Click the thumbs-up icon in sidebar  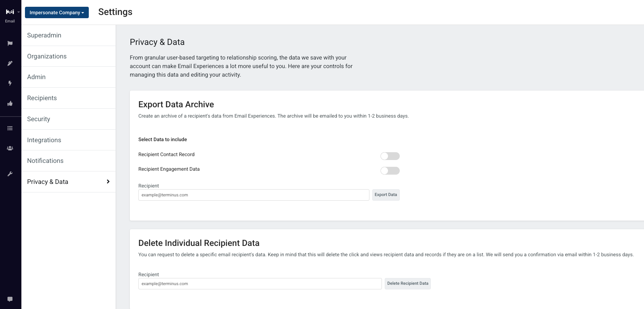coord(10,104)
